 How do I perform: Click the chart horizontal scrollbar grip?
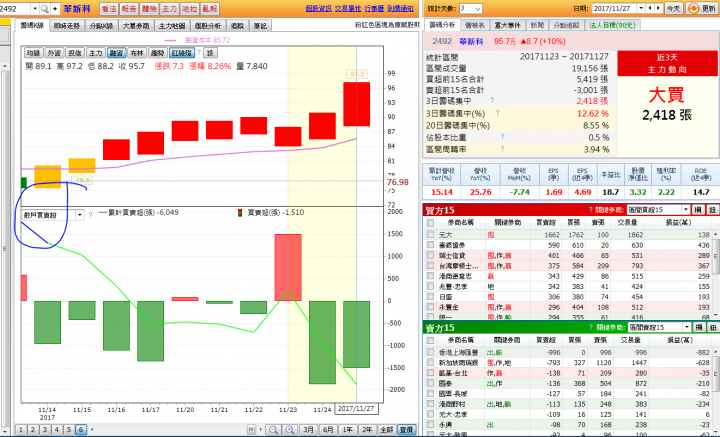point(251,430)
